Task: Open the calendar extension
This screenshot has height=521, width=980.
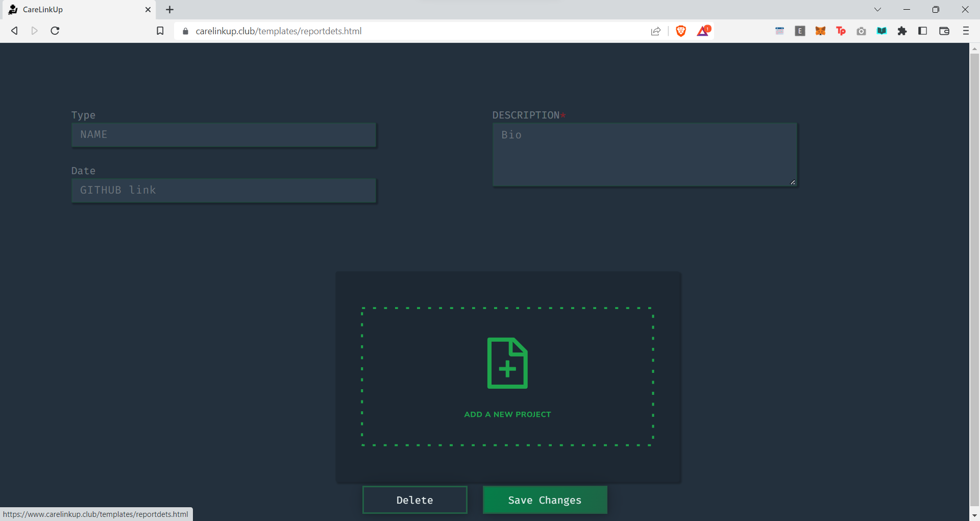Action: tap(780, 31)
